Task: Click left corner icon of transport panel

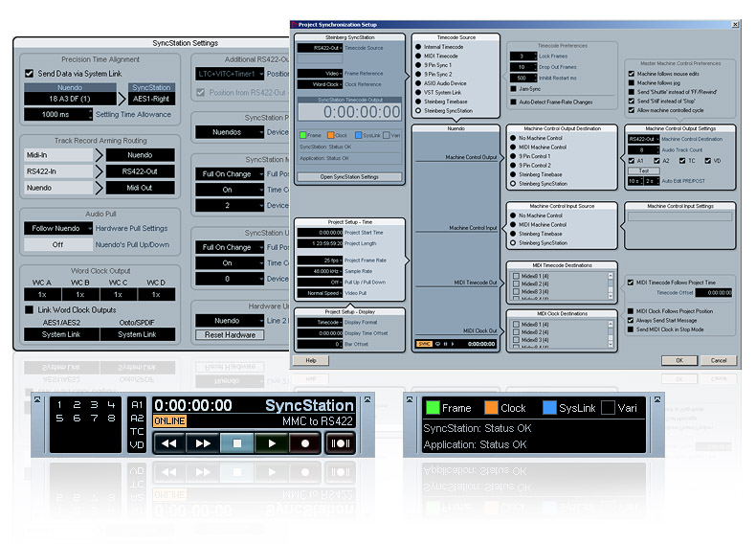Action: [37, 399]
